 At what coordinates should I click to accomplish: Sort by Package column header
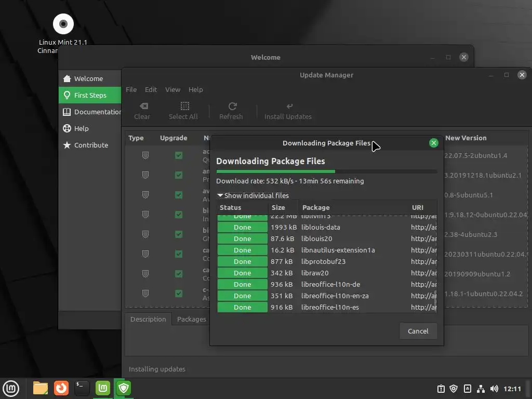353,208
